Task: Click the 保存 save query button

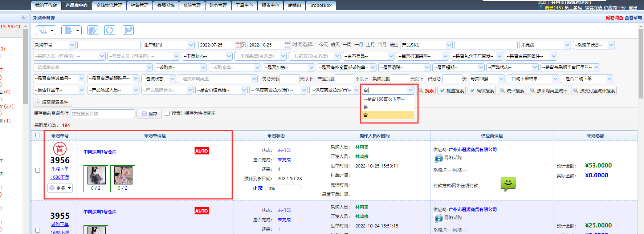Action: point(149,114)
